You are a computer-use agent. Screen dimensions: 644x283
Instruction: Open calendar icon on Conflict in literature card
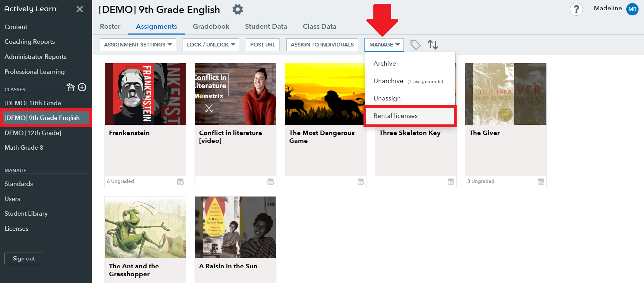[x=271, y=181]
